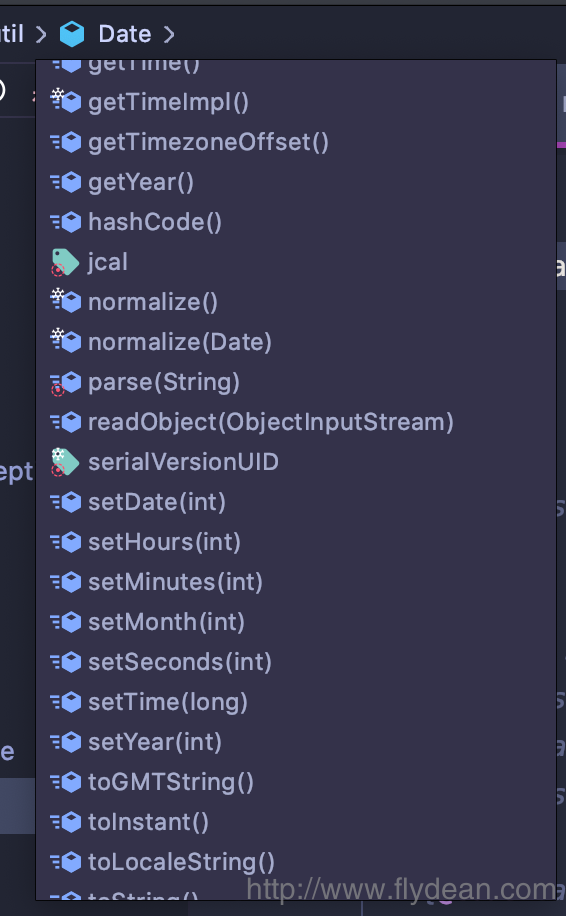This screenshot has width=566, height=916.
Task: Click the private method icon beside parse(String)
Action: point(65,383)
